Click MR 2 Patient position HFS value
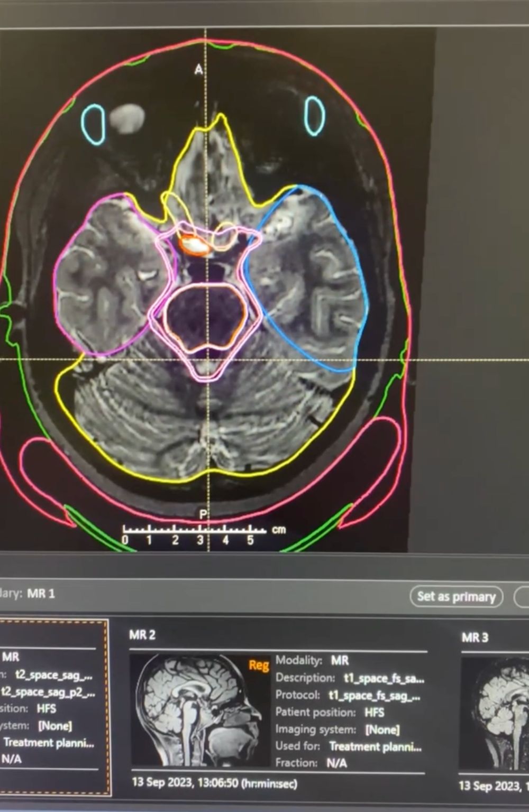The image size is (529, 812). coord(375,713)
